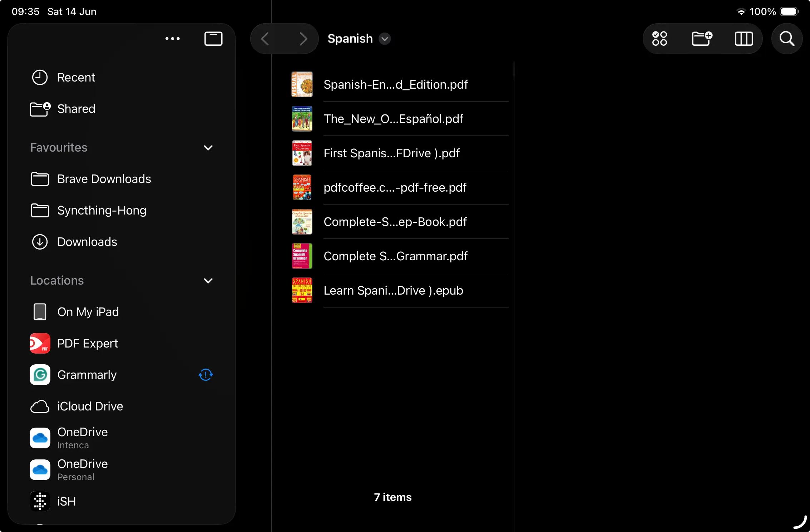Click the PDF Expert app icon
This screenshot has width=810, height=532.
39,343
